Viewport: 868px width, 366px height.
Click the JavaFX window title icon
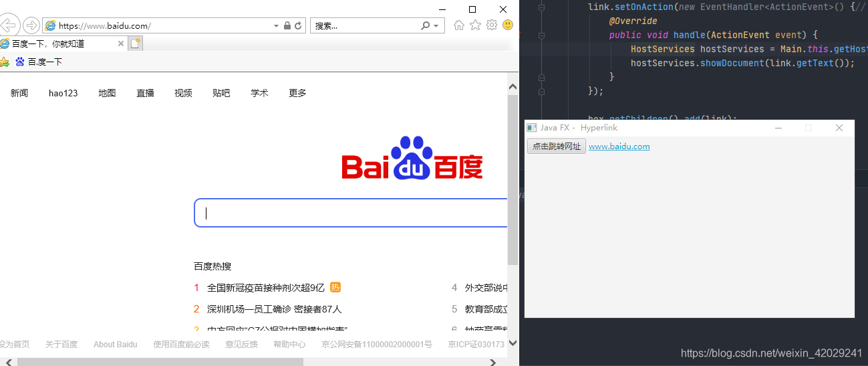pyautogui.click(x=532, y=128)
